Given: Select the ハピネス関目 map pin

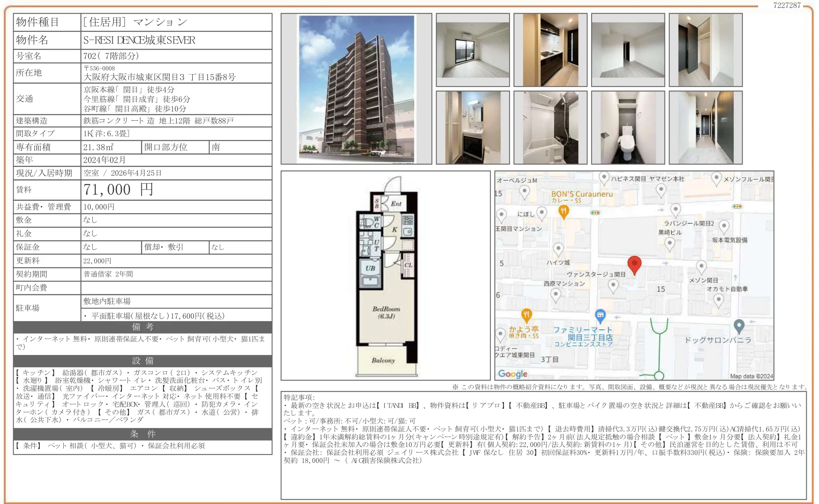Looking at the screenshot, I should [x=604, y=176].
